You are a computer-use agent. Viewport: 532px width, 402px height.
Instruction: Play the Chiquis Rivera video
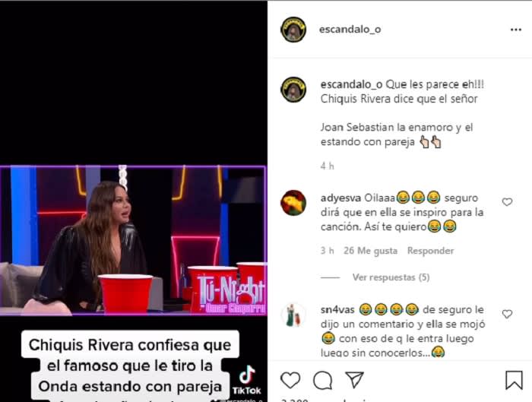click(133, 240)
